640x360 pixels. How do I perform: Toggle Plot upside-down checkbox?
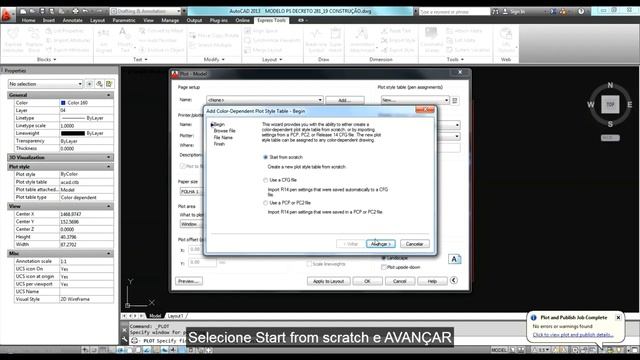point(384,267)
